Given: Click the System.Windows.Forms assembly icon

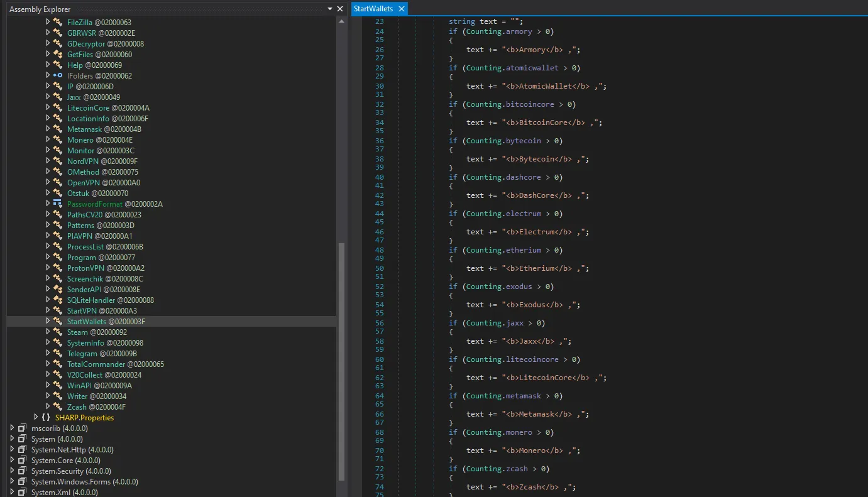Looking at the screenshot, I should [x=22, y=482].
